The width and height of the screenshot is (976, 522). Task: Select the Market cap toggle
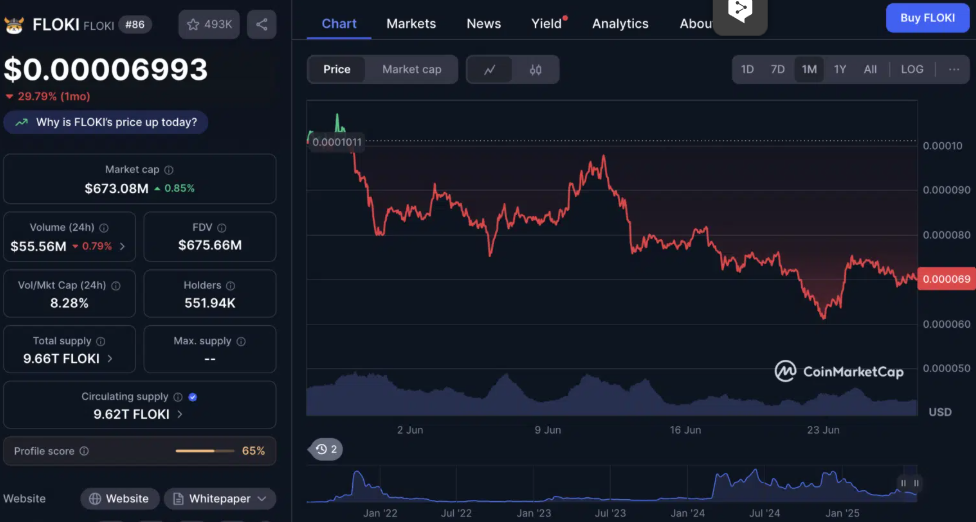pos(411,70)
